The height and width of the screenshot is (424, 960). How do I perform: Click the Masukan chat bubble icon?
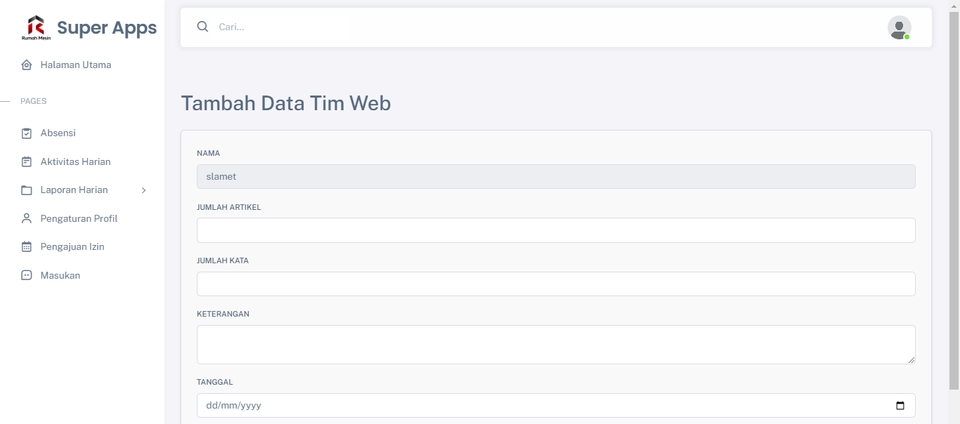[x=27, y=275]
